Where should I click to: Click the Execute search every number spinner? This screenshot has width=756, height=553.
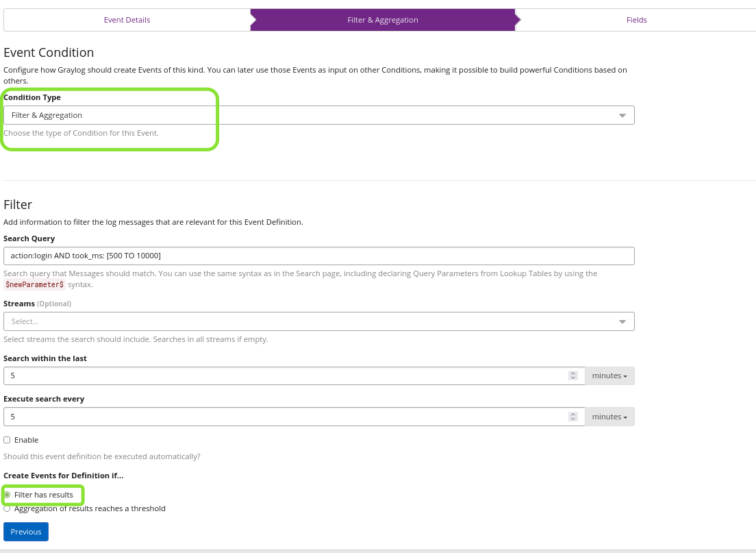click(572, 417)
